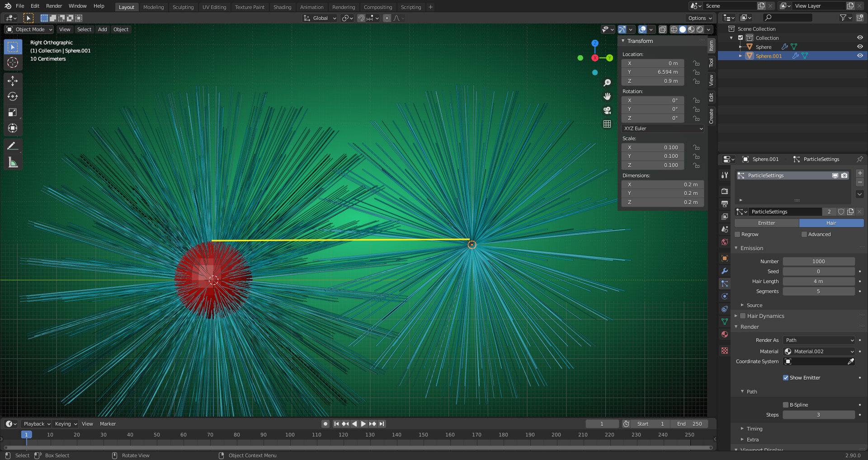Edit the Hair Length value field
The width and height of the screenshot is (868, 460).
(818, 281)
